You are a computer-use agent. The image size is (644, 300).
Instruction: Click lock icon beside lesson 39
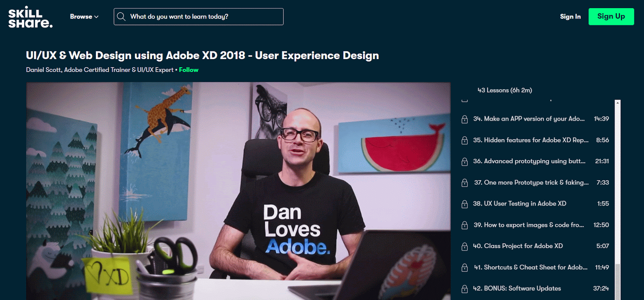464,225
